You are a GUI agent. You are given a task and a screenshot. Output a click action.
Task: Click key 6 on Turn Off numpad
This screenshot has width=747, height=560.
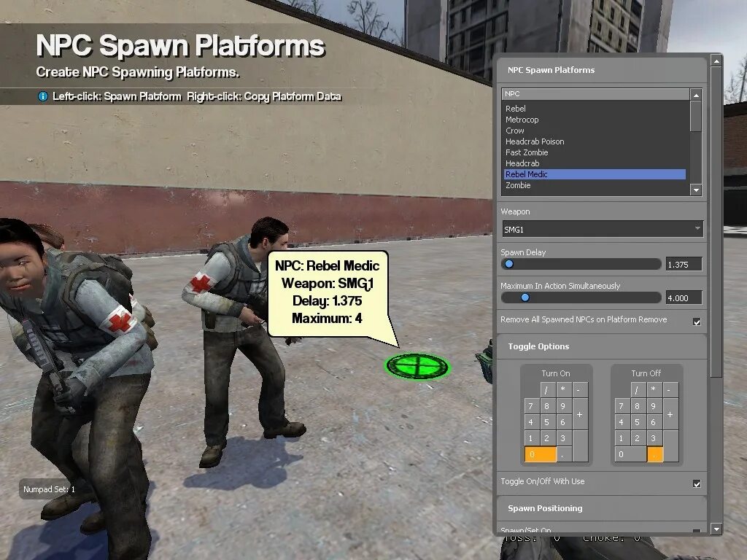point(654,422)
